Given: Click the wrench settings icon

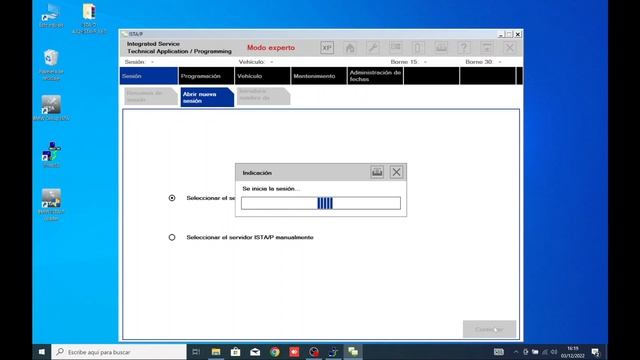Looking at the screenshot, I should point(373,48).
